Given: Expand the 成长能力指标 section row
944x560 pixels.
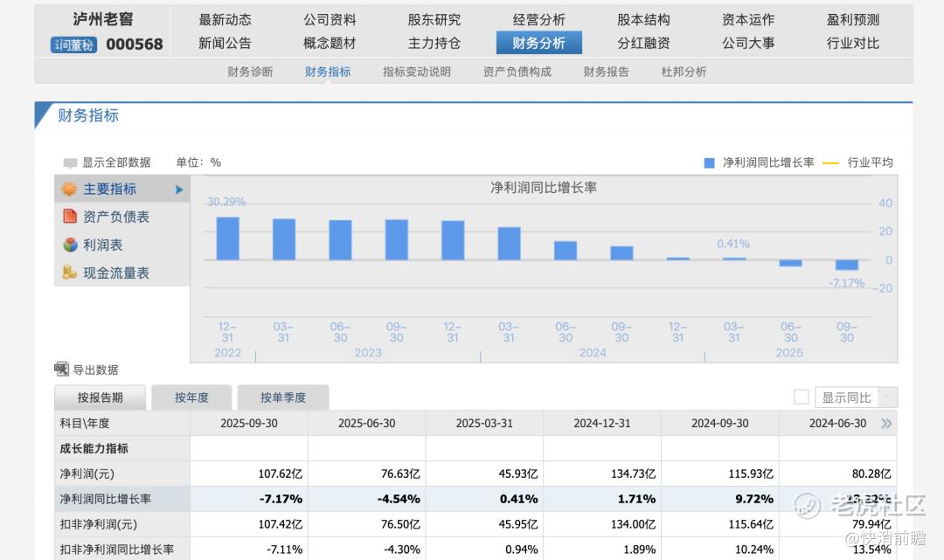Looking at the screenshot, I should [94, 448].
